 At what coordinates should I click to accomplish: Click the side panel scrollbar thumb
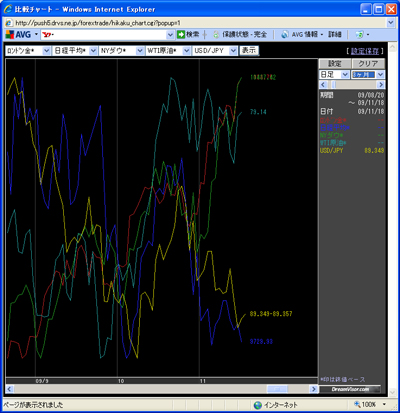334,84
